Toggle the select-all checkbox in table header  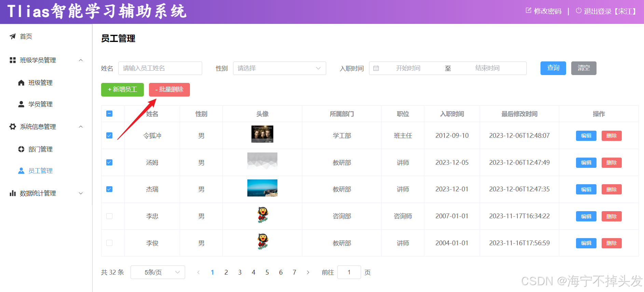(x=109, y=114)
